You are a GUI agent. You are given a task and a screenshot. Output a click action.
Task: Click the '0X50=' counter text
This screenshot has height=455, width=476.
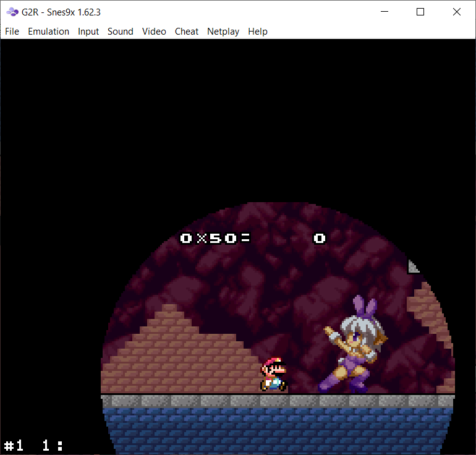[x=215, y=238]
